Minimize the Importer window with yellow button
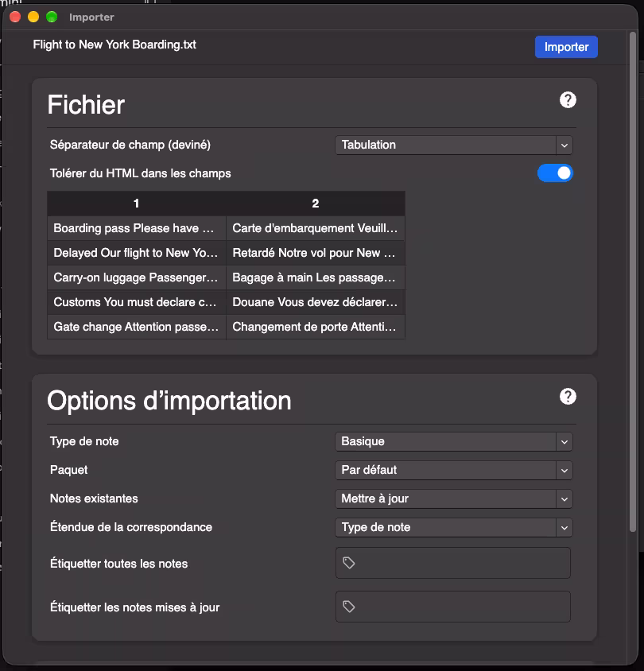644x671 pixels. coord(33,17)
